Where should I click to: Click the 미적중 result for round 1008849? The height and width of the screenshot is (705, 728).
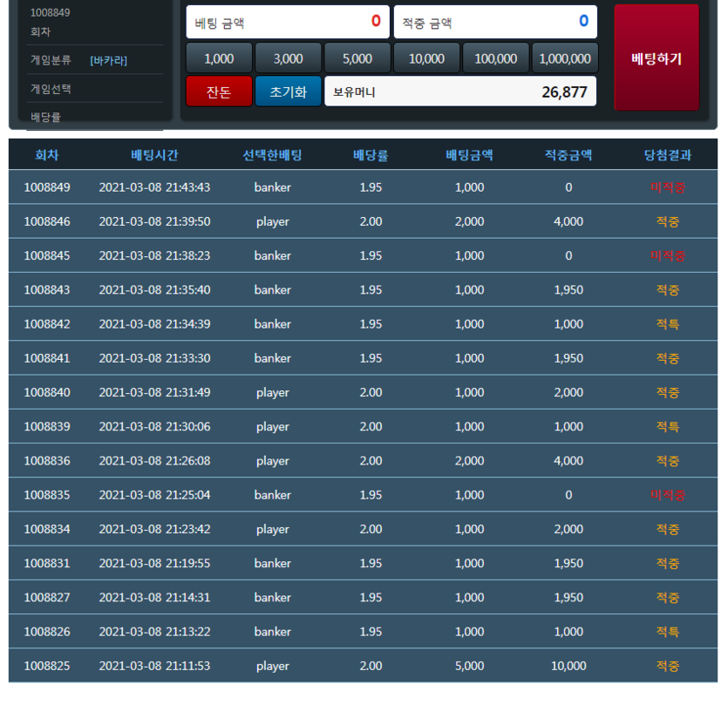668,187
